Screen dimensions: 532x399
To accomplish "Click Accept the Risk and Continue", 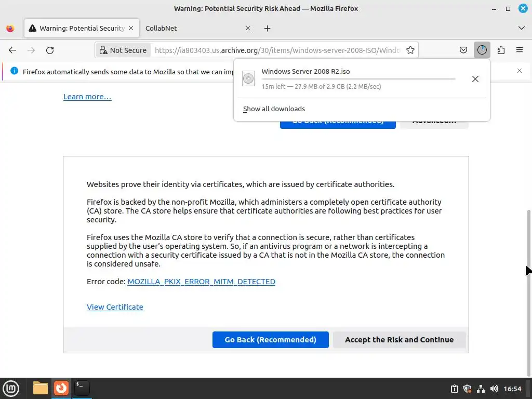I will tap(400, 340).
